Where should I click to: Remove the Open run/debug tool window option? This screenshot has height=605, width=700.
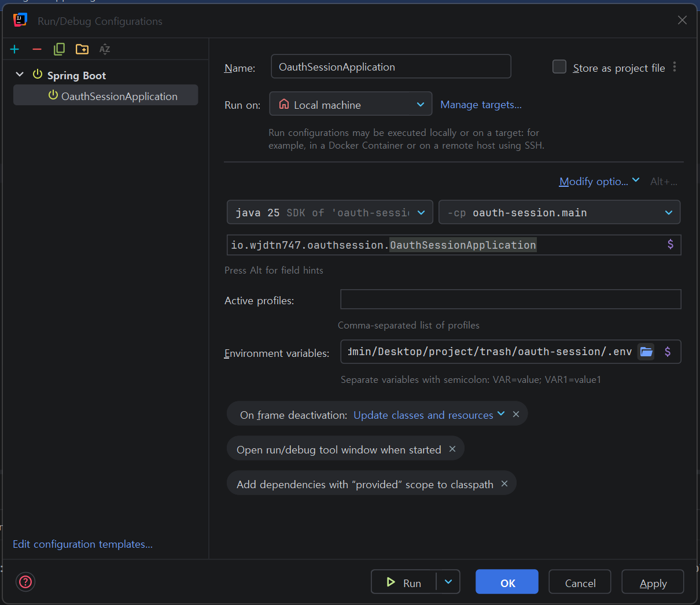(x=452, y=449)
